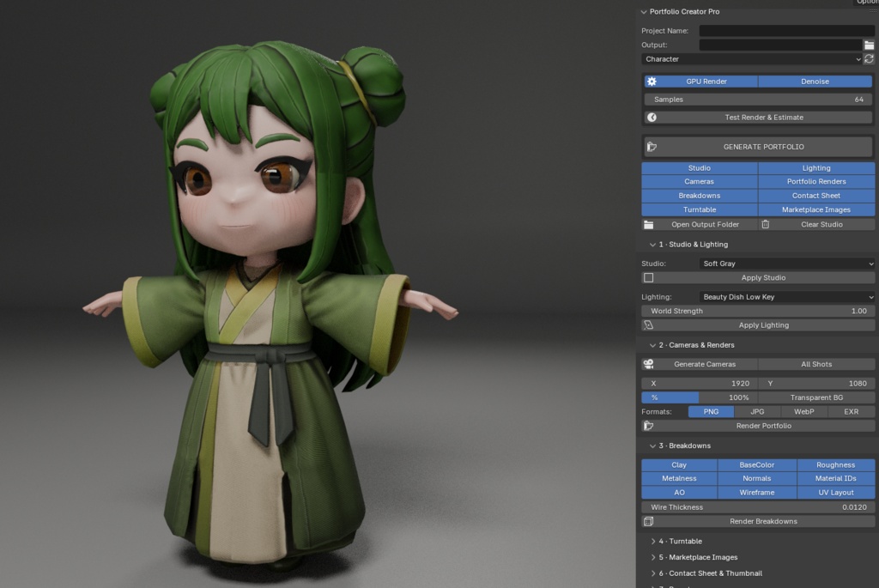Toggle BaseColor breakdown pass
The image size is (879, 588).
757,465
